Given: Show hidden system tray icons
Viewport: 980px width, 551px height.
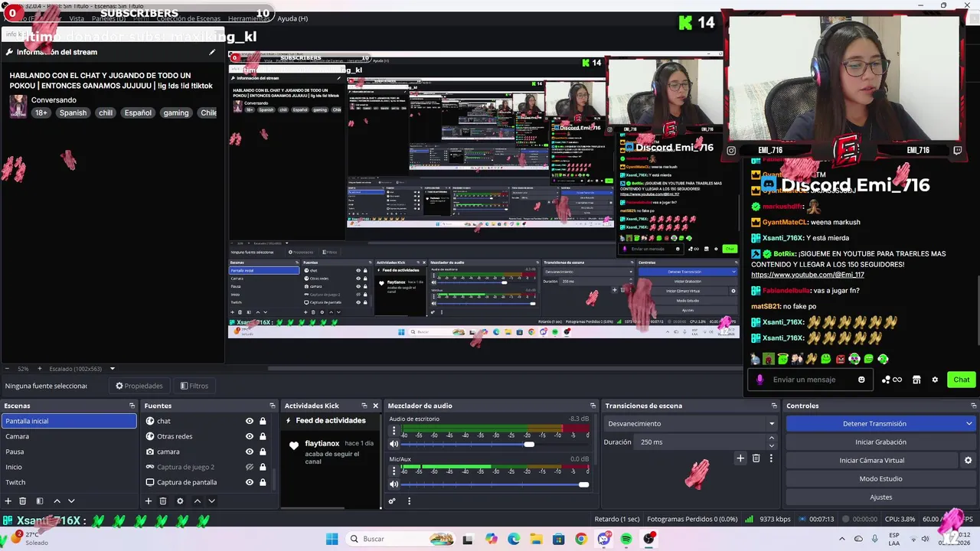Looking at the screenshot, I should pos(842,539).
